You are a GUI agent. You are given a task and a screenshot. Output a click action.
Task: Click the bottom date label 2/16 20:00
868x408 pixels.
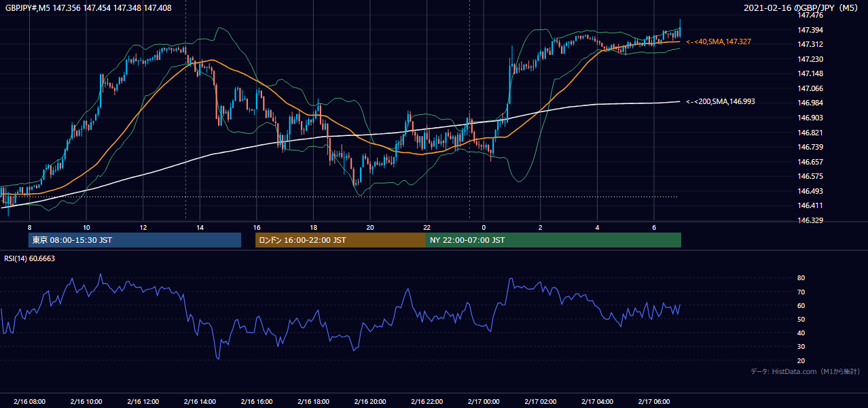(x=369, y=401)
